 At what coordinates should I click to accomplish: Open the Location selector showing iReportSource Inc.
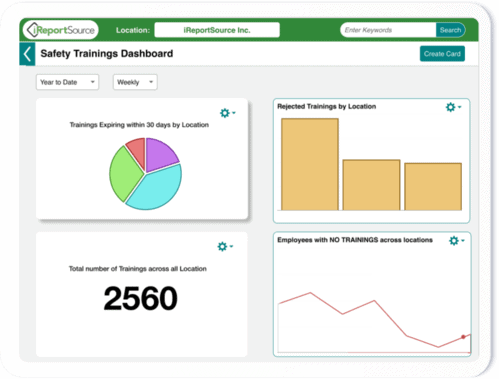[217, 30]
